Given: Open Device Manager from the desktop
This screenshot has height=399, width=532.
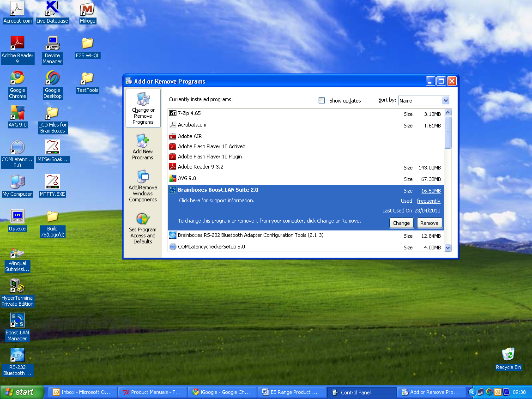Looking at the screenshot, I should tap(52, 44).
